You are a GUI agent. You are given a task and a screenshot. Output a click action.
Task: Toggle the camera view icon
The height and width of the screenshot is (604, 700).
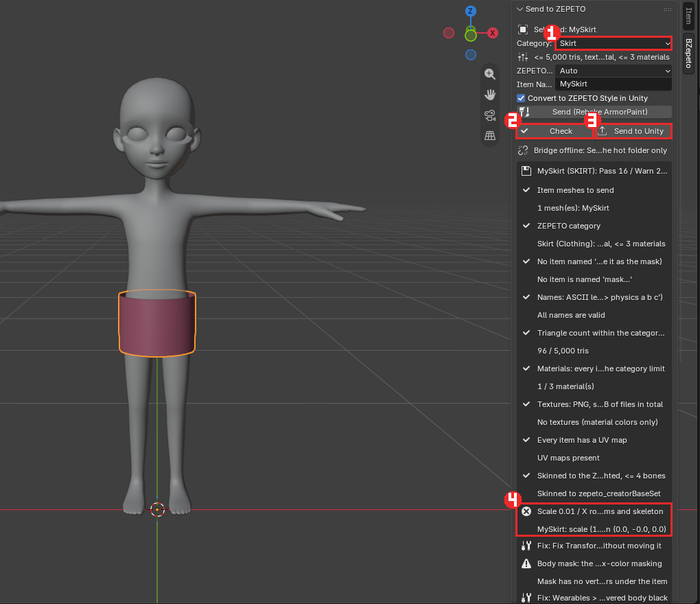(490, 115)
